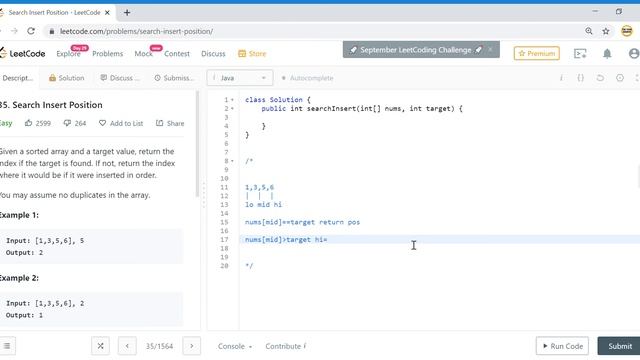The image size is (640, 360).
Task: Click the forward navigation arrow
Action: 14,31
